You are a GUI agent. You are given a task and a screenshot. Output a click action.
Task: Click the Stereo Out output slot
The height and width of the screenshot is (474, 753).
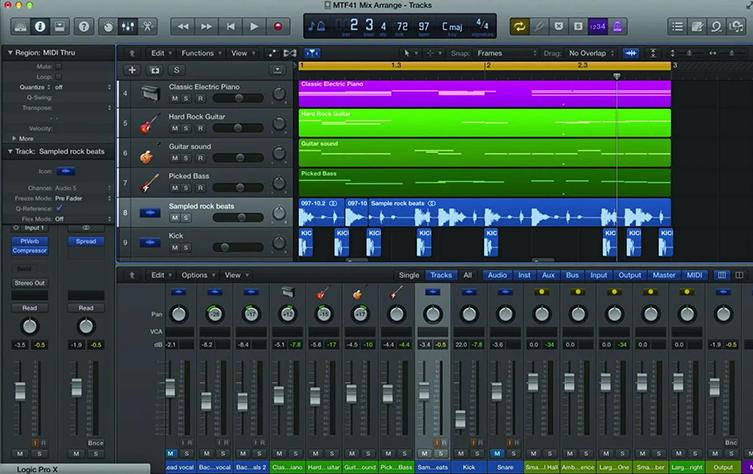[30, 283]
